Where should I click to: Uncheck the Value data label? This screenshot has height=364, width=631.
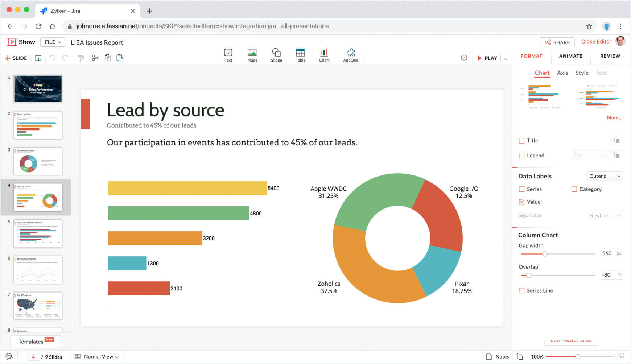pyautogui.click(x=522, y=202)
